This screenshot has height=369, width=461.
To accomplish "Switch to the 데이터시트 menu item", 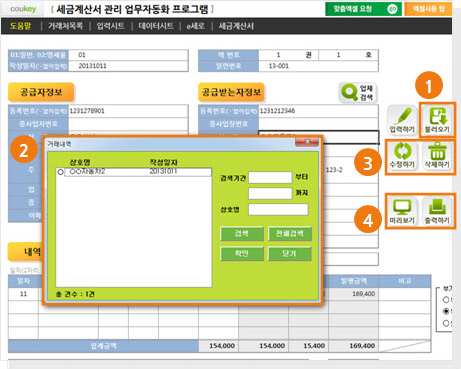I will [156, 26].
